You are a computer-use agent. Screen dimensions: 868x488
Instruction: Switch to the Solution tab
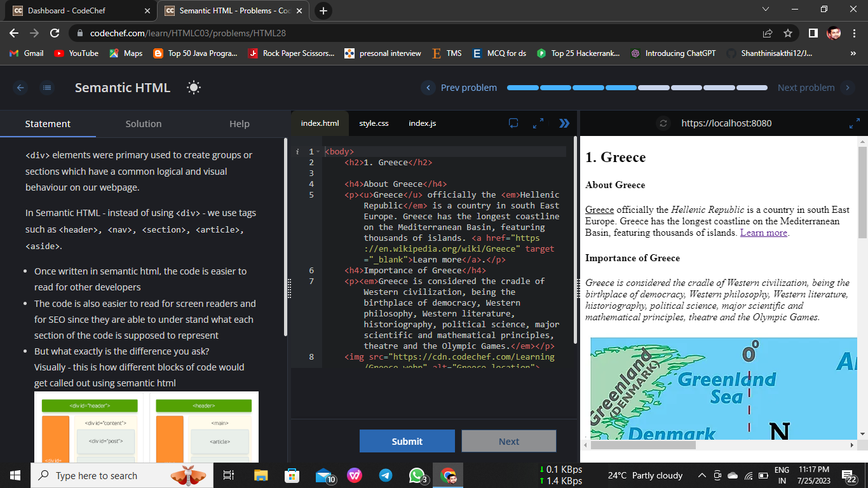(144, 124)
